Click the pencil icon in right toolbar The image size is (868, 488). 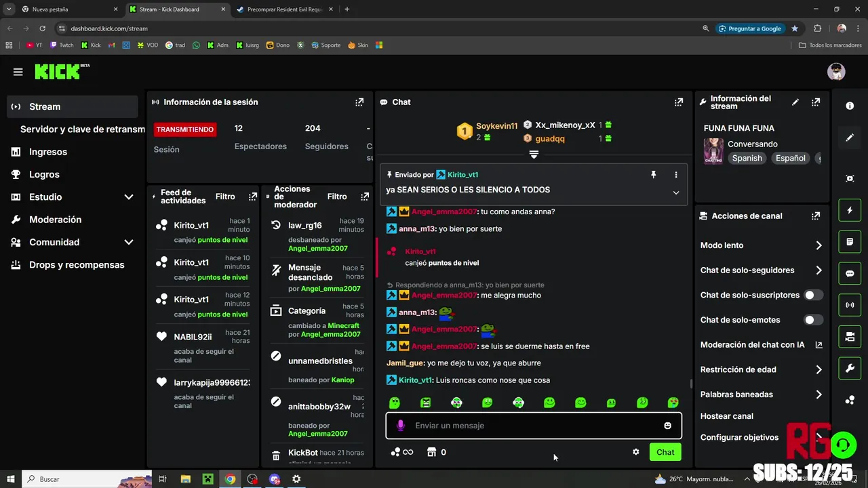pos(850,138)
